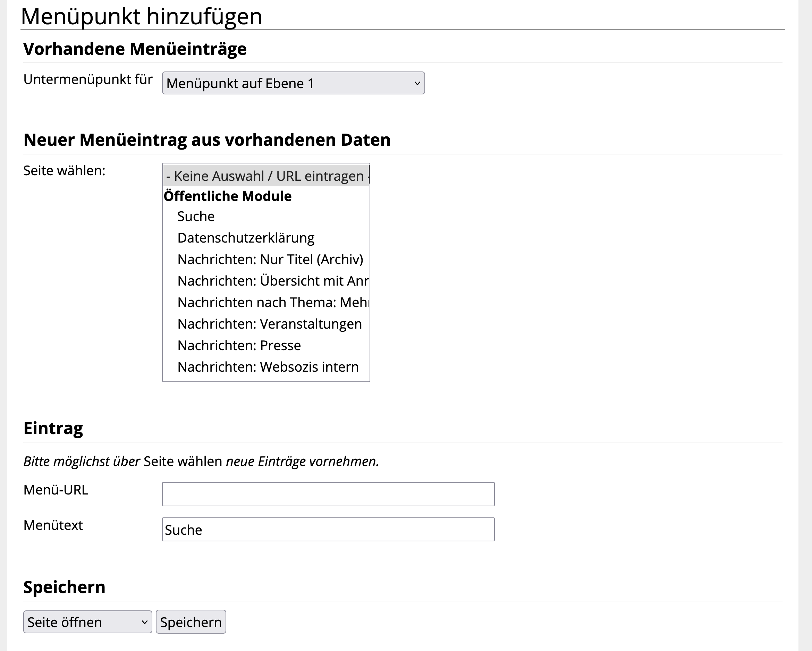Viewport: 812px width, 651px height.
Task: Select 'Suche' in the page list
Action: tap(196, 217)
